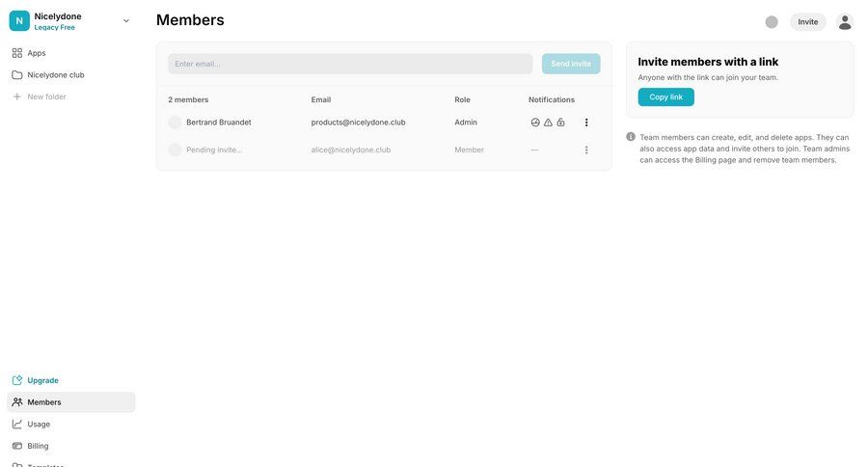Screen dimensions: 868x467
Task: Open the Upgrade link text
Action: [42, 380]
